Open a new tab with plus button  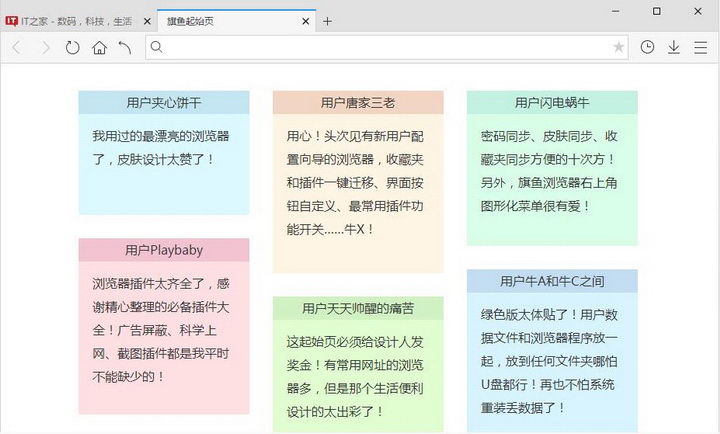pos(327,21)
